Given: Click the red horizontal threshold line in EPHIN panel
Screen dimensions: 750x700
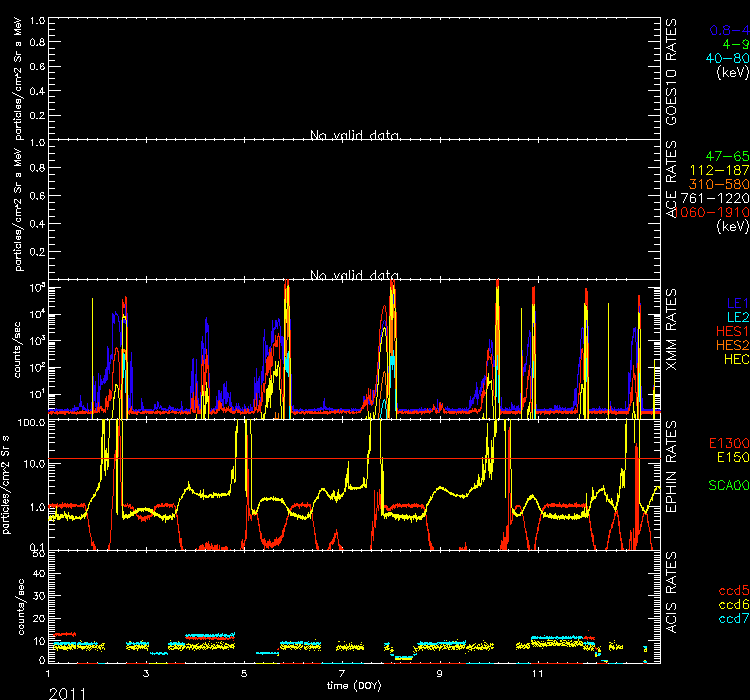Looking at the screenshot, I should tap(300, 459).
